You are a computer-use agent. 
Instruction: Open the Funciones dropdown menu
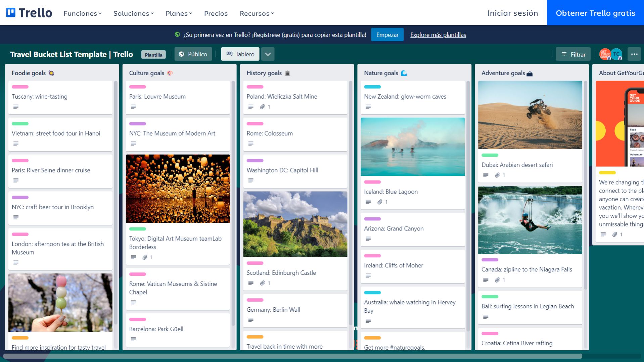[83, 13]
